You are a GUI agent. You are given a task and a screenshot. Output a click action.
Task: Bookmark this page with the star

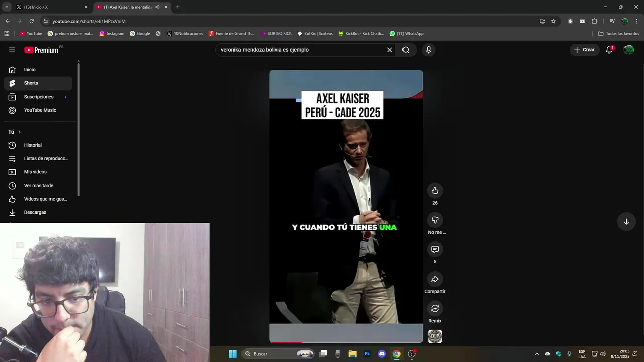pos(553,21)
